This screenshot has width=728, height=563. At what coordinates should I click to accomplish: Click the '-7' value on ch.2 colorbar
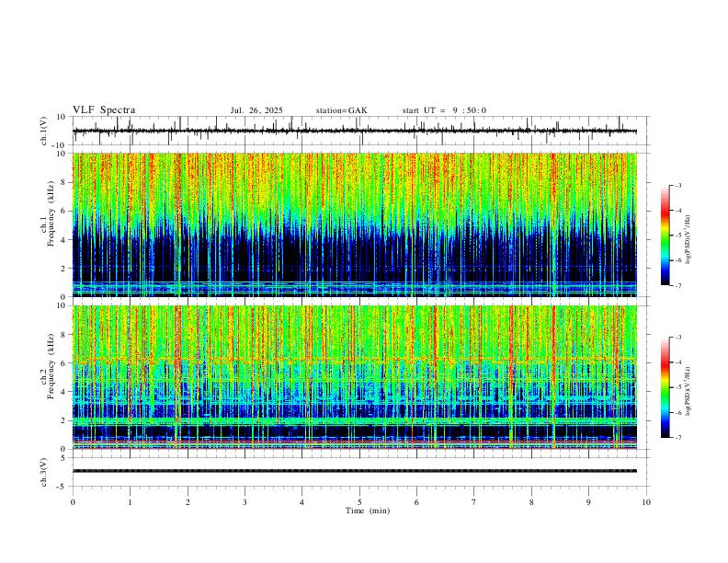pyautogui.click(x=677, y=438)
